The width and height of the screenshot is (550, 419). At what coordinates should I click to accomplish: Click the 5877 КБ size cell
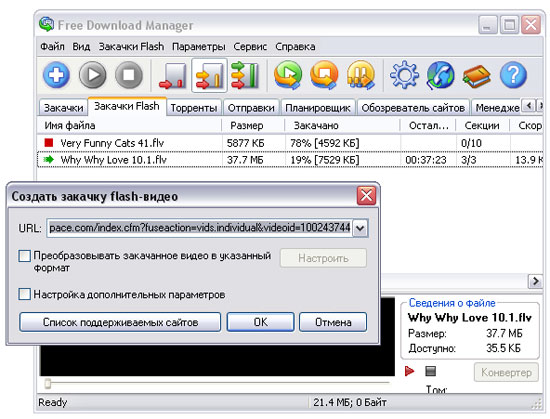click(246, 143)
